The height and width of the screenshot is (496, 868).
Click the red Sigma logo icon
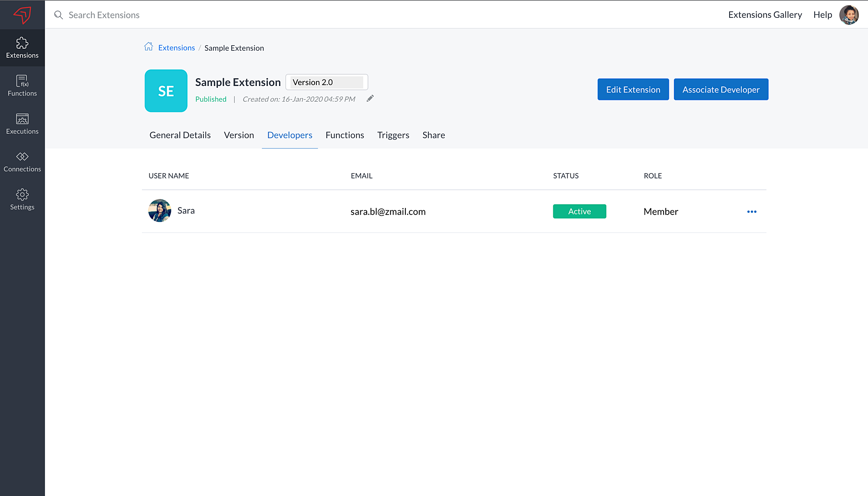[22, 15]
